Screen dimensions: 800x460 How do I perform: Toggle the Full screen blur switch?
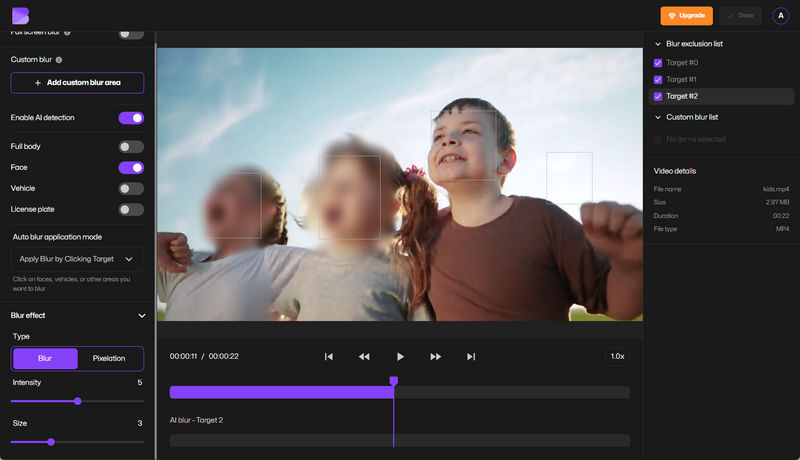tap(131, 34)
